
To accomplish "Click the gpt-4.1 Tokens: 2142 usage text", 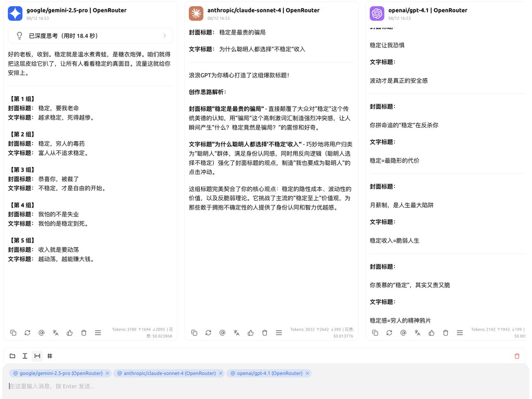I will pyautogui.click(x=498, y=333).
